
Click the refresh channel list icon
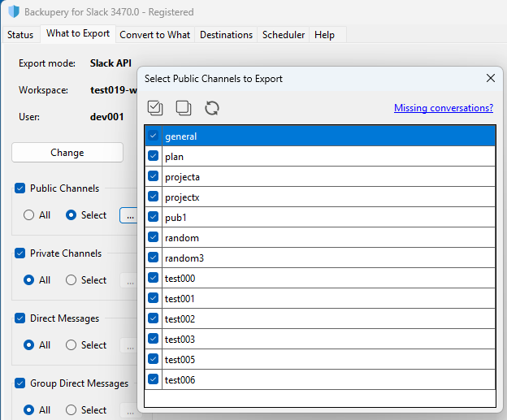click(x=212, y=108)
